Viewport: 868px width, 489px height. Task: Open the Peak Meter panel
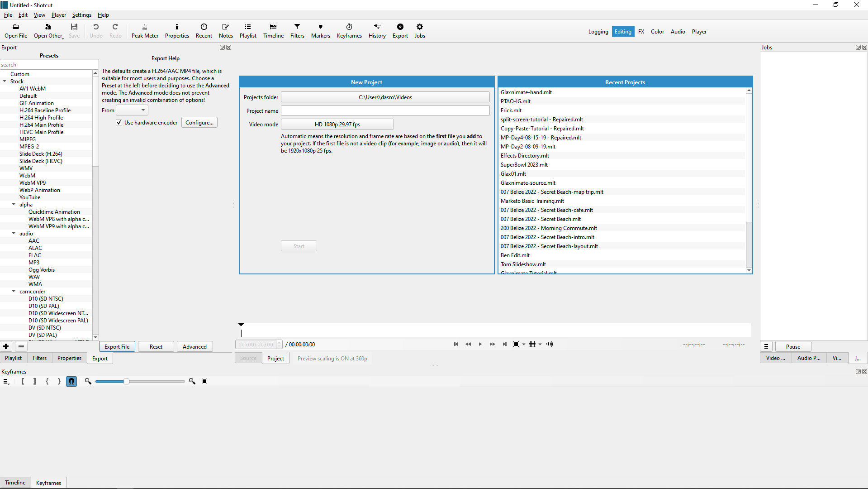pyautogui.click(x=145, y=31)
